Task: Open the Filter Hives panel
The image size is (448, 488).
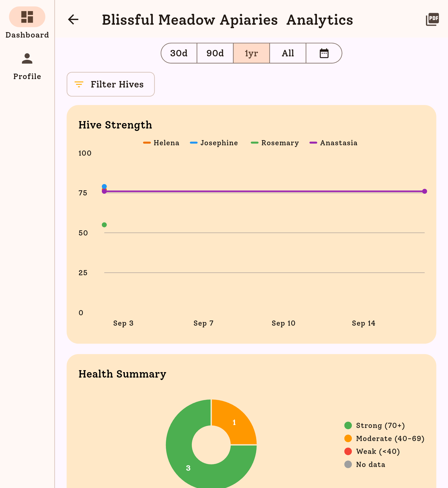Action: (111, 84)
